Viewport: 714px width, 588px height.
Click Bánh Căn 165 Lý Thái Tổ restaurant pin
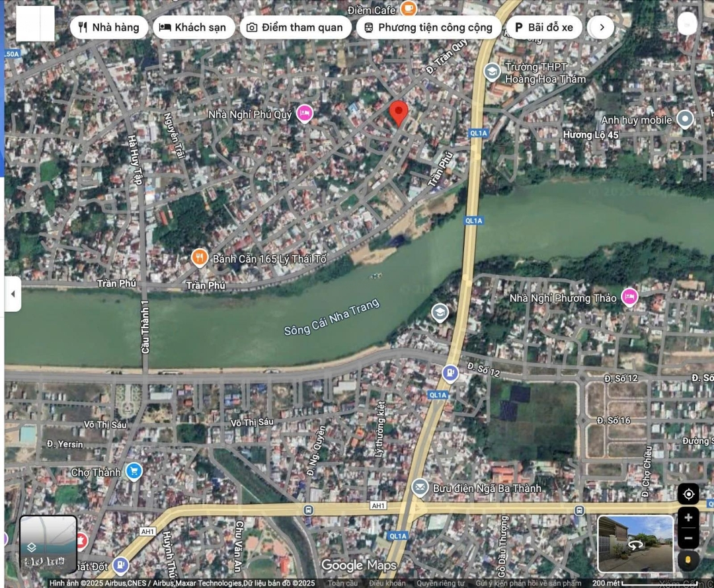(x=200, y=258)
